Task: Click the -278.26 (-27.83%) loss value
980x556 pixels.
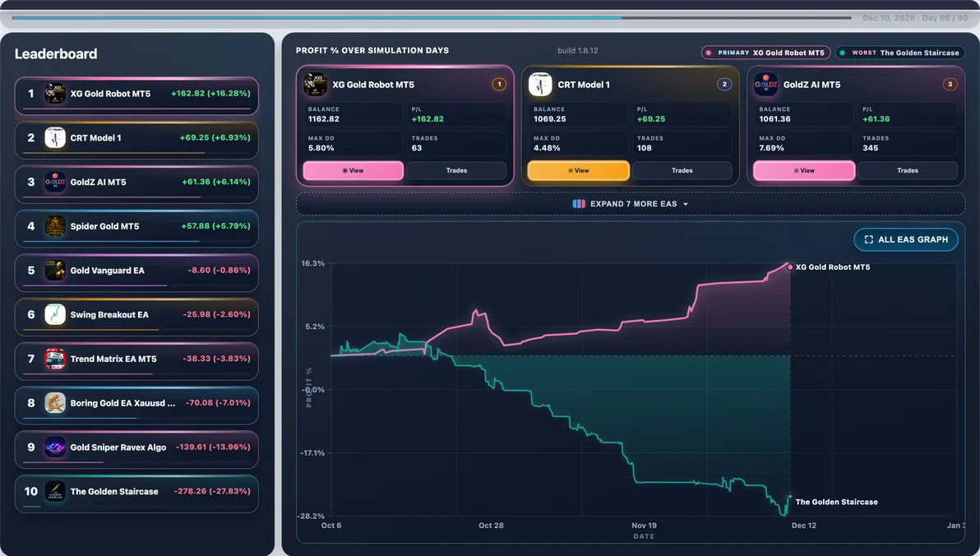Action: pyautogui.click(x=212, y=492)
